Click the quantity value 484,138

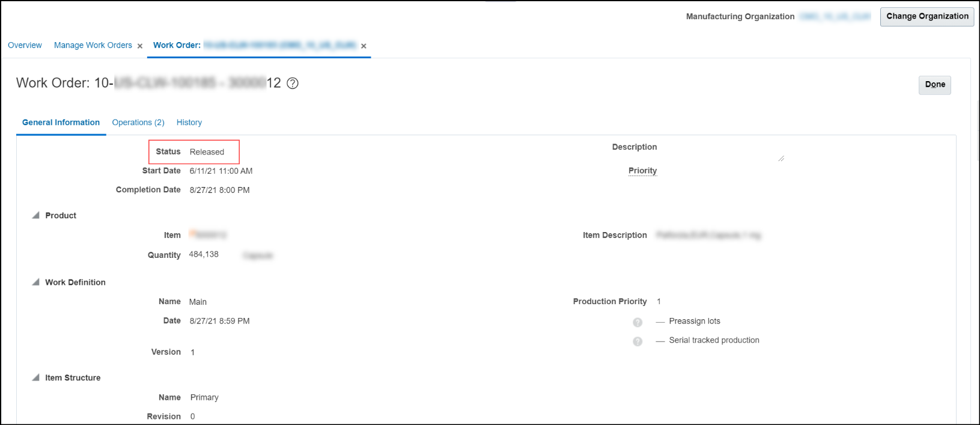(x=204, y=254)
